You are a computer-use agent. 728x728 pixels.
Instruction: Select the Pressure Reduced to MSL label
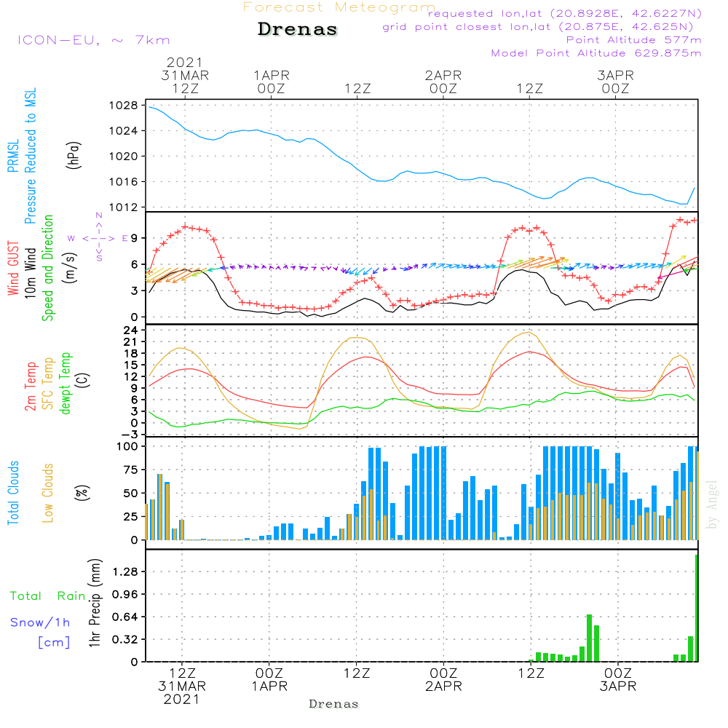pos(31,156)
